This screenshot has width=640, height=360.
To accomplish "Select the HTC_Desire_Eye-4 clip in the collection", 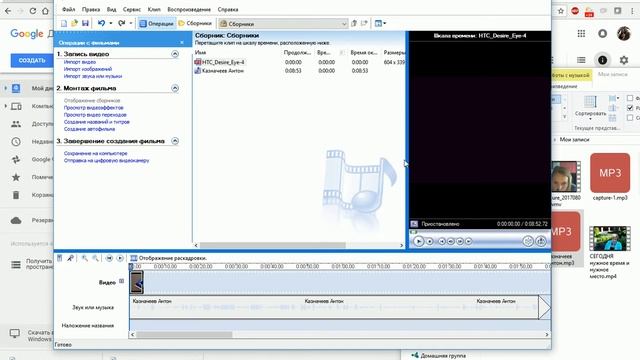I will (x=220, y=62).
